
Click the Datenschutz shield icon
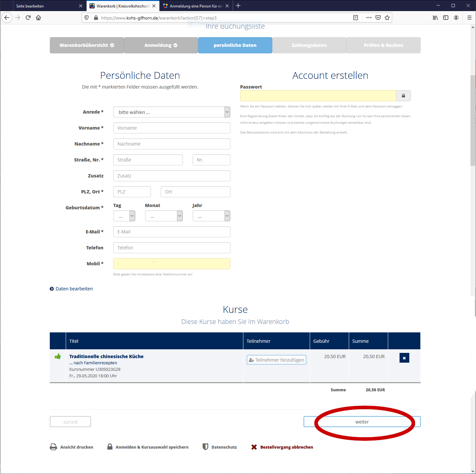click(x=205, y=447)
